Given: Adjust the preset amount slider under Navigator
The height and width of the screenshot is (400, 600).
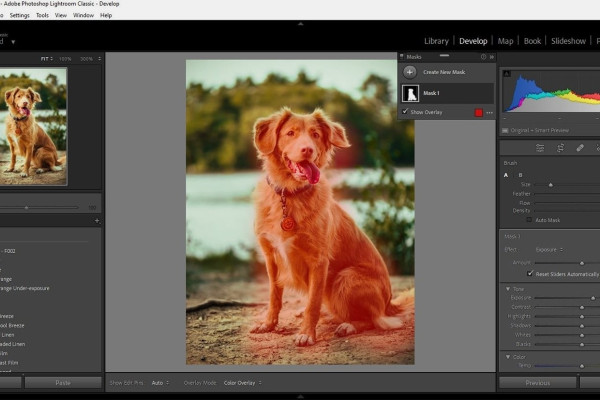Looking at the screenshot, I should [x=26, y=207].
